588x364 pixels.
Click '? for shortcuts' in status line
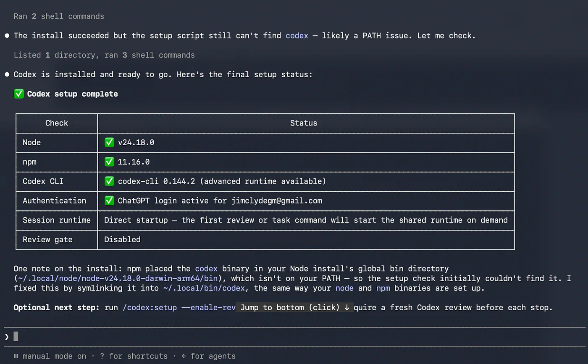[x=134, y=356]
